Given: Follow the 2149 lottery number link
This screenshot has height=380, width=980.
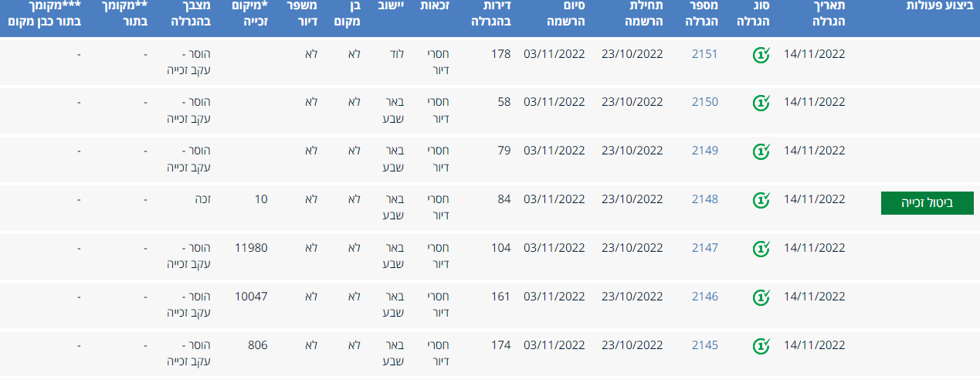Looking at the screenshot, I should tap(704, 151).
